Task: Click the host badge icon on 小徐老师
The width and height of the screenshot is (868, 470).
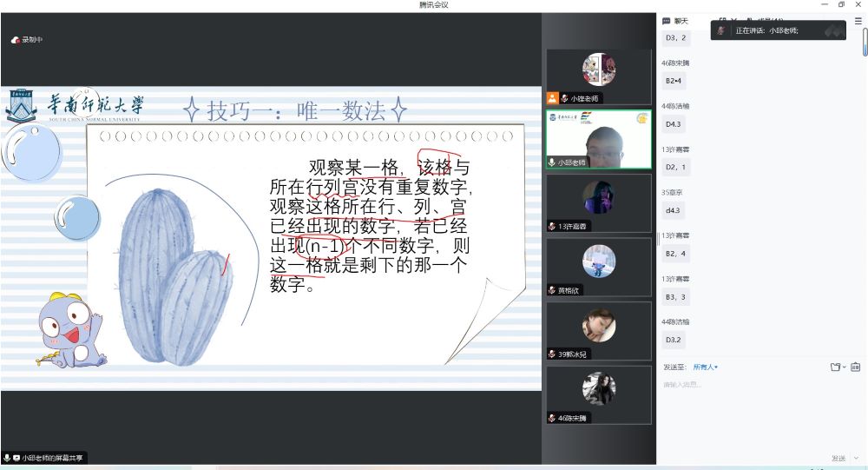Action: [x=552, y=98]
